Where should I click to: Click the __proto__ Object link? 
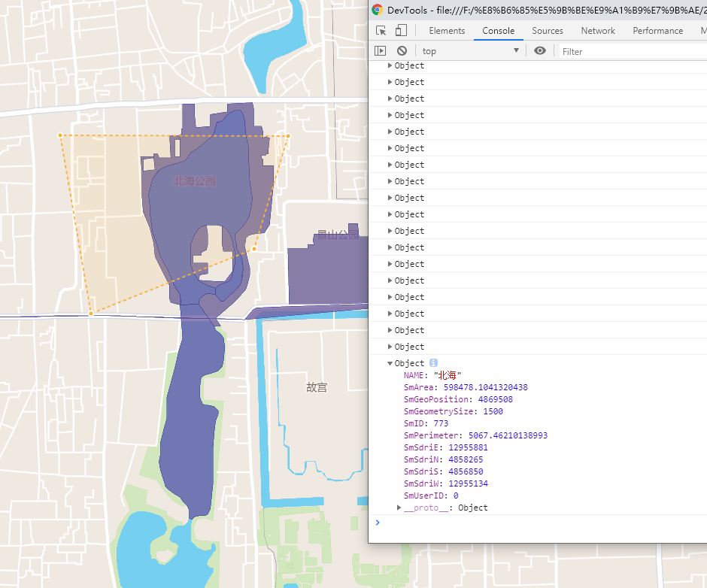coord(472,507)
